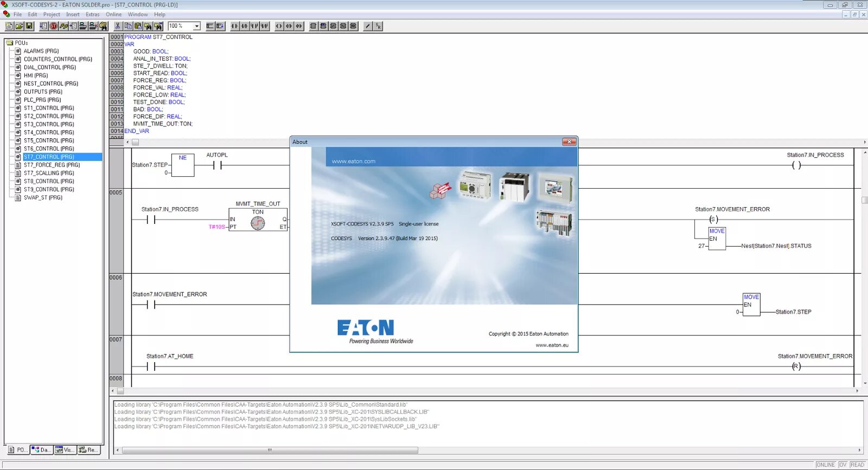This screenshot has height=470, width=868.
Task: Click the Login toolbar icon
Action: tap(83, 26)
